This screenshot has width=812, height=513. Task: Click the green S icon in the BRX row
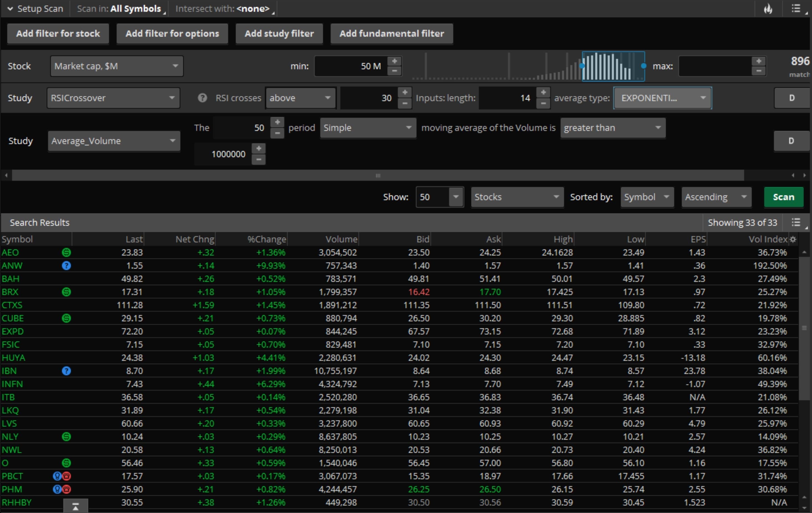point(66,292)
